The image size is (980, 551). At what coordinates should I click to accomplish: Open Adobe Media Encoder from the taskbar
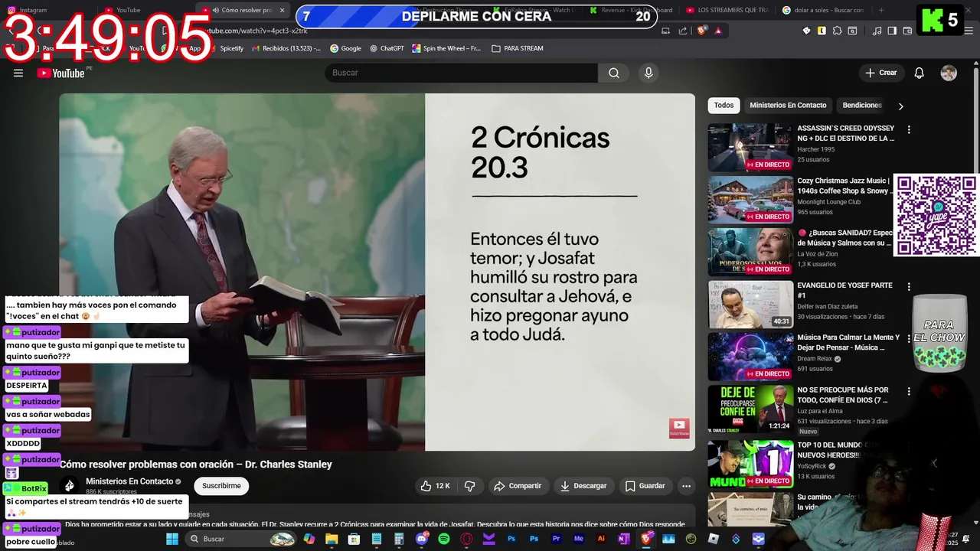[579, 540]
